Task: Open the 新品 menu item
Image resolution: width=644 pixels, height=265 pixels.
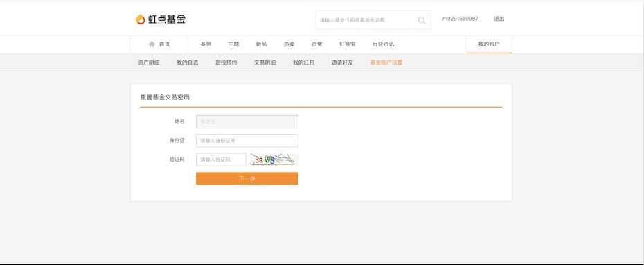Action: point(261,44)
